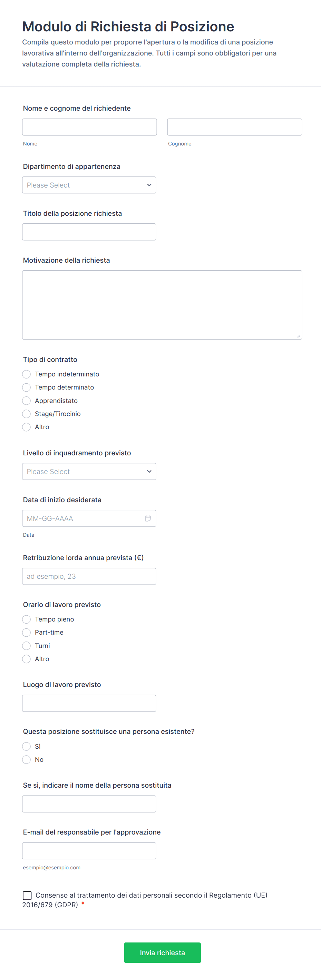This screenshot has width=321, height=980.
Task: Select the Stage/Tirocinio radio option
Action: coord(26,414)
